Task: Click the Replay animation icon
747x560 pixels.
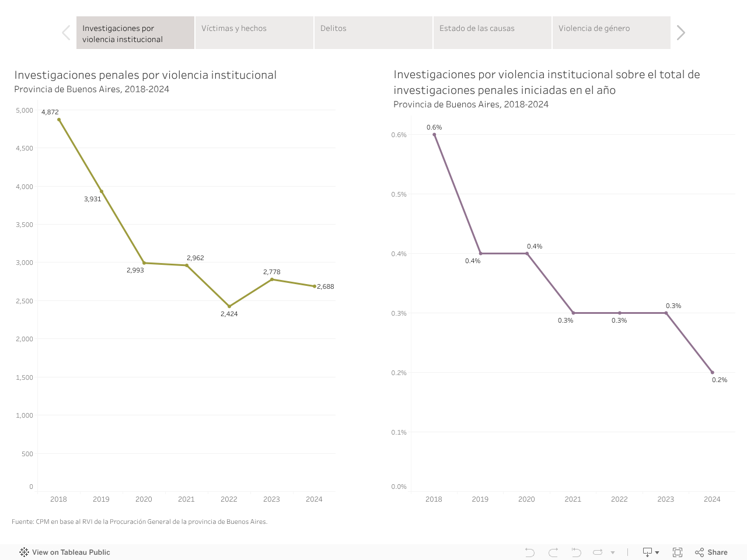Action: pyautogui.click(x=598, y=552)
